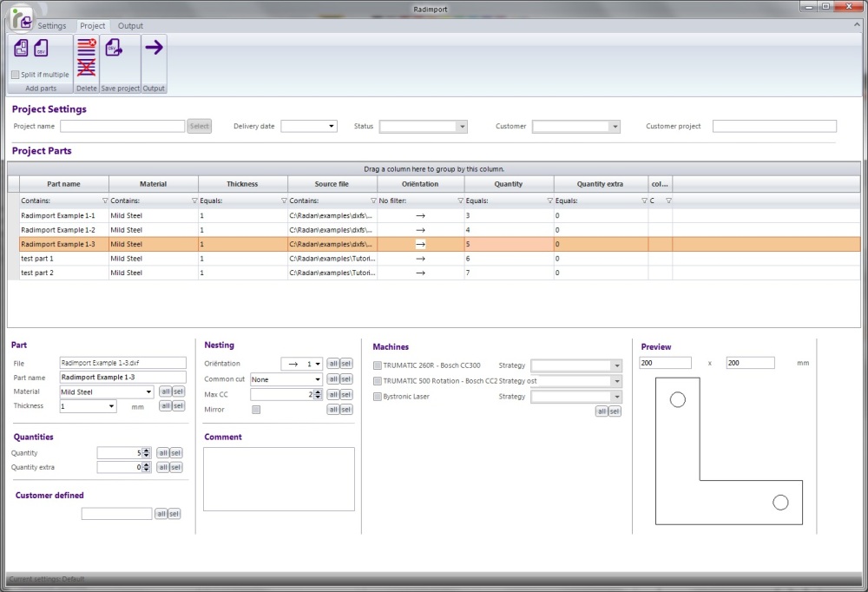Image resolution: width=868 pixels, height=592 pixels.
Task: Expand the Material dropdown in Part section
Action: point(148,392)
